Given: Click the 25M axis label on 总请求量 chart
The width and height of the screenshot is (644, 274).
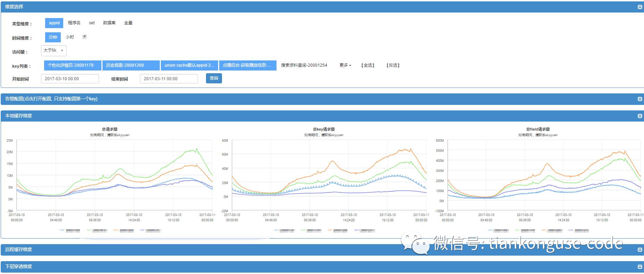Looking at the screenshot, I should [x=9, y=141].
